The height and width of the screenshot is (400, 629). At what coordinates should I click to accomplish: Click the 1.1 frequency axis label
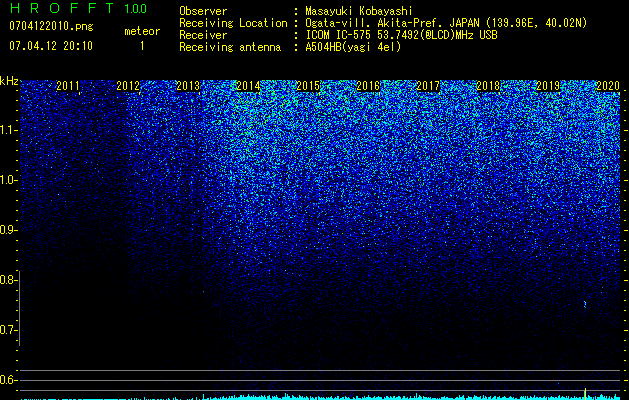pyautogui.click(x=9, y=130)
